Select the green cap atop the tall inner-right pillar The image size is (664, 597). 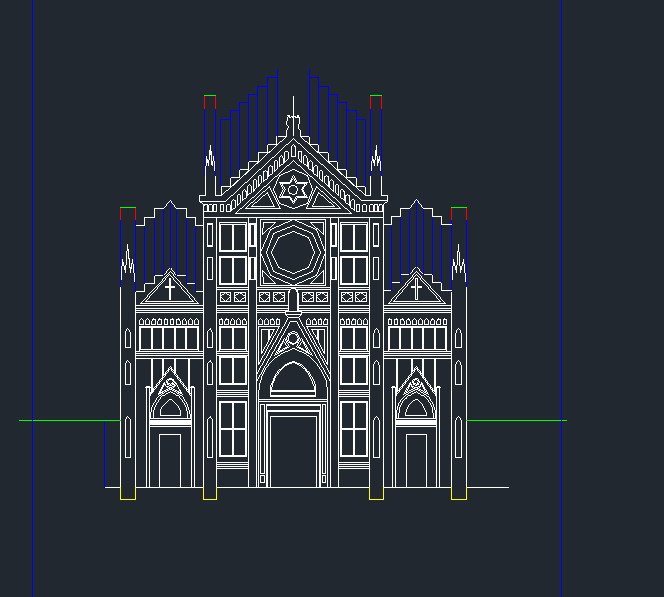pos(376,96)
